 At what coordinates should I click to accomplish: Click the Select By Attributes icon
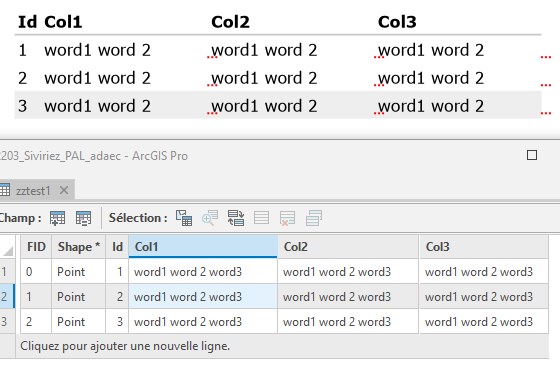[184, 218]
